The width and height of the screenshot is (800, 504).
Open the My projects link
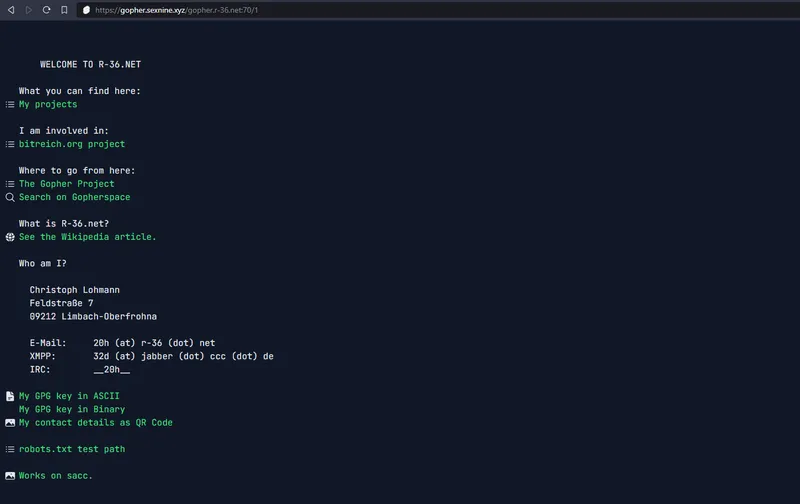47,104
